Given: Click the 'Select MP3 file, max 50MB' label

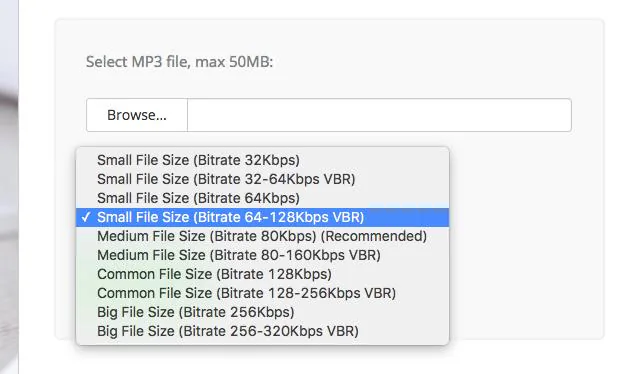Looking at the screenshot, I should (x=179, y=62).
